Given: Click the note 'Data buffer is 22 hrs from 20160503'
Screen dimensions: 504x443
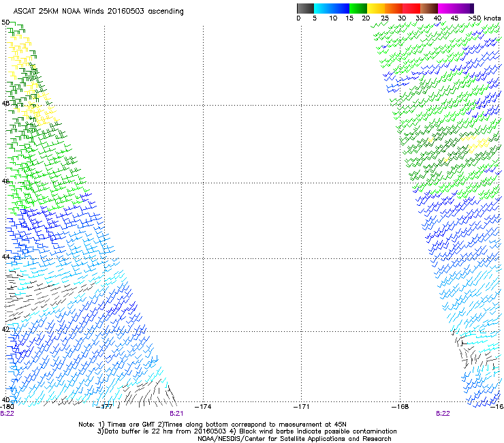Looking at the screenshot, I should 161,431.
